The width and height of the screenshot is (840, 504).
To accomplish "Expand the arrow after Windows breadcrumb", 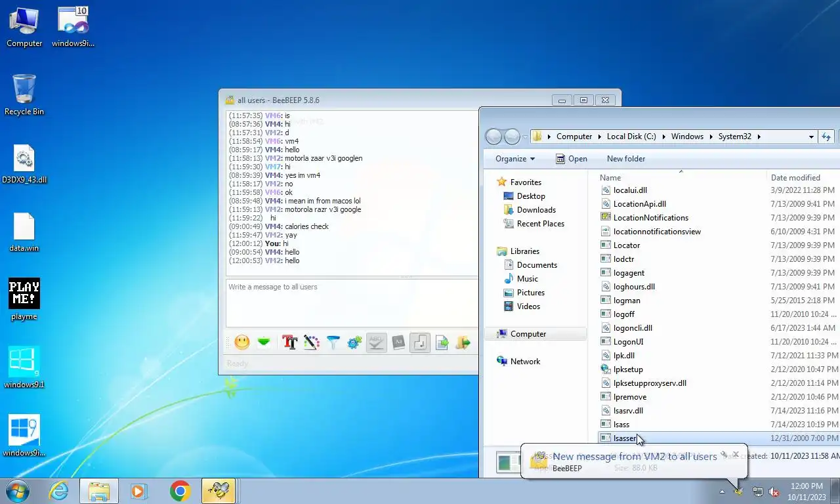I will [711, 136].
